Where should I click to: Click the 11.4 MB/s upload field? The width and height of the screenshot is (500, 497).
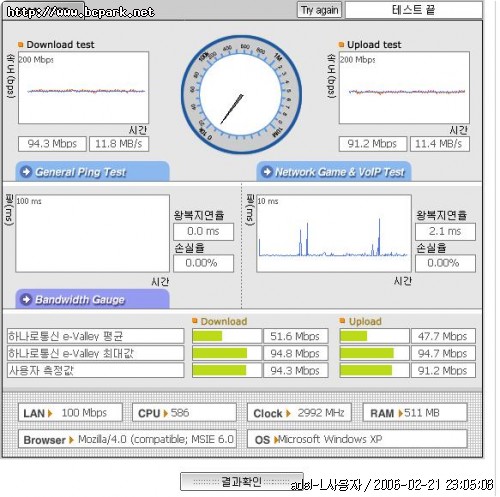click(x=440, y=144)
